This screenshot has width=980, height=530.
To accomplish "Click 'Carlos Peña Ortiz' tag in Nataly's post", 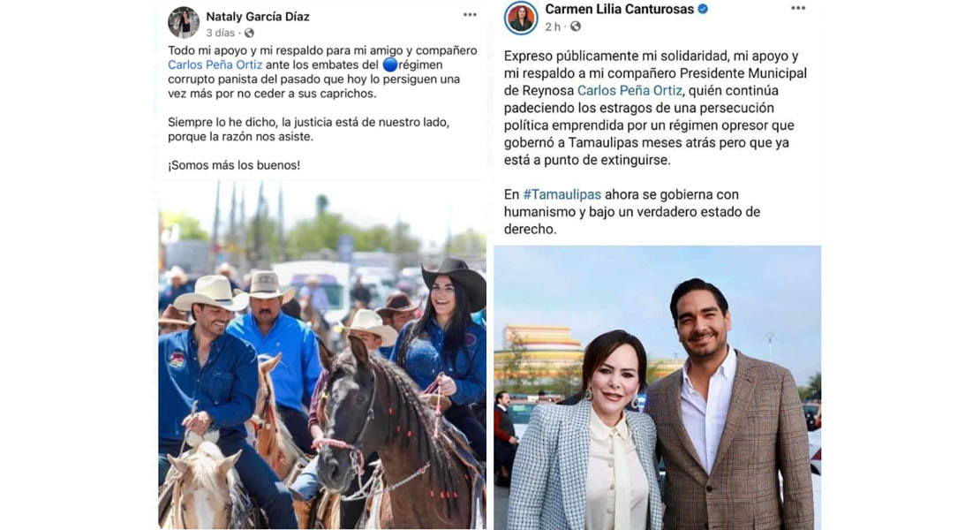I will [x=215, y=65].
